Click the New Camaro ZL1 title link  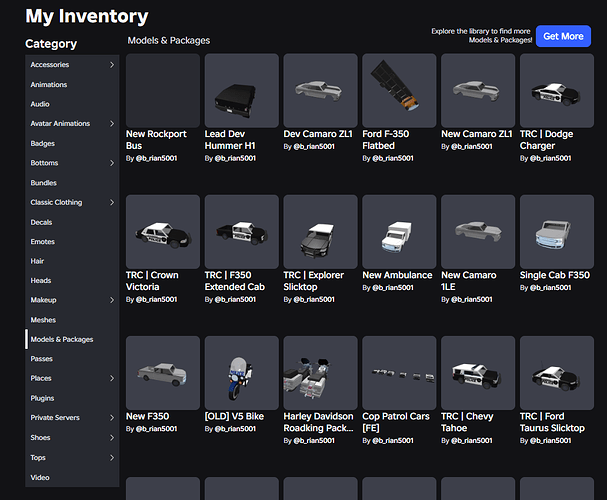point(477,134)
